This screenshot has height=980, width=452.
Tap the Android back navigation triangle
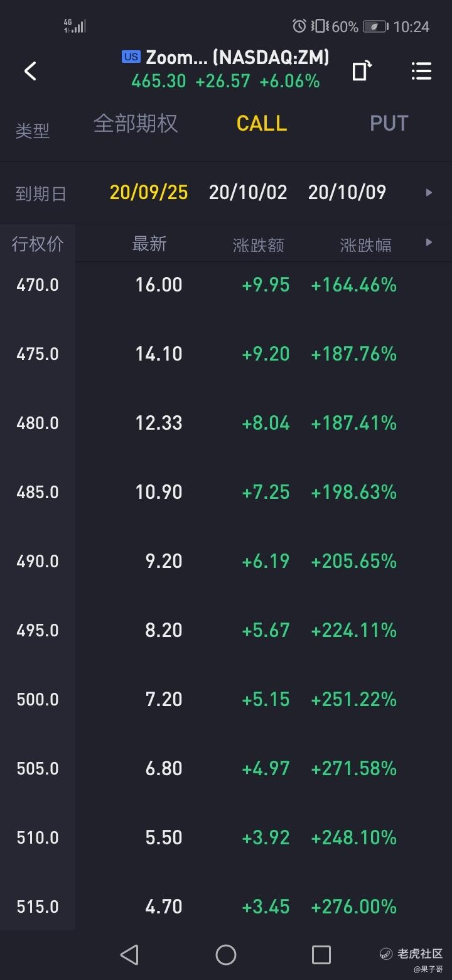129,955
